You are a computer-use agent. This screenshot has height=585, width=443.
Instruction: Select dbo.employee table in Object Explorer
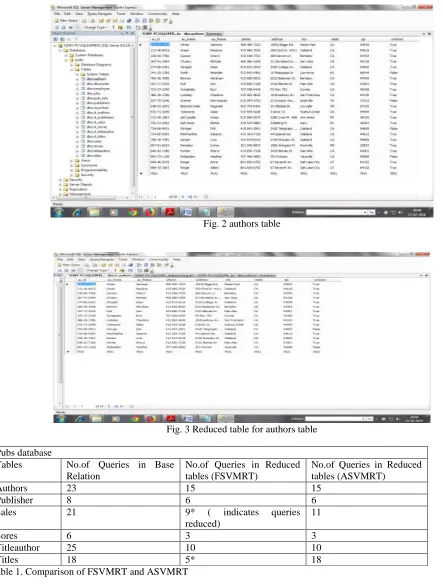pos(98,89)
